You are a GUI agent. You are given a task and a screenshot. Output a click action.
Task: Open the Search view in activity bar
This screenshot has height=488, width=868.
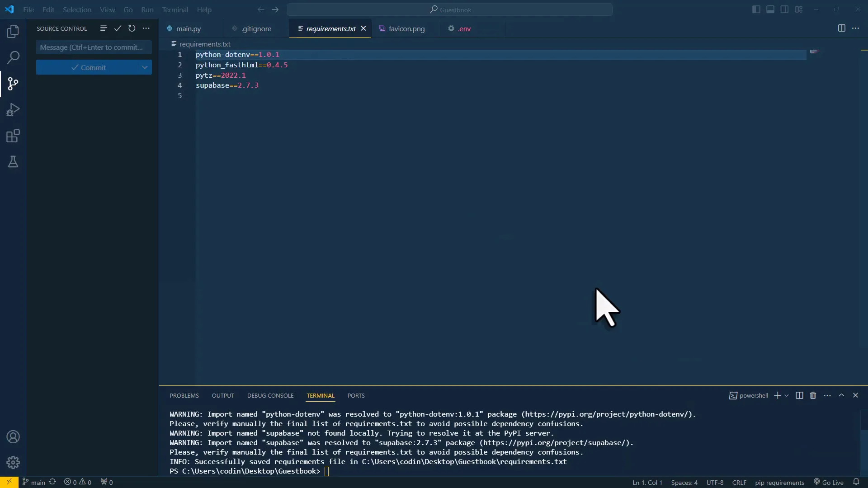[13, 57]
